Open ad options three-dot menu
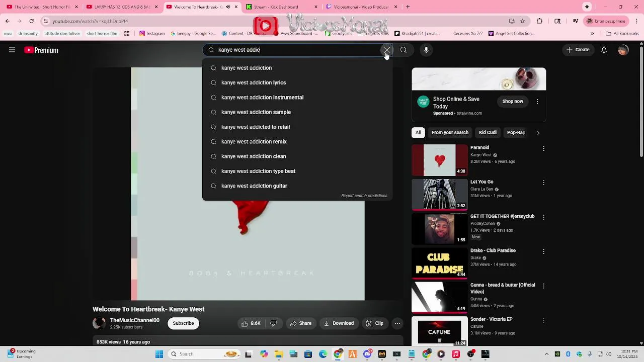644x362 pixels. 537,102
